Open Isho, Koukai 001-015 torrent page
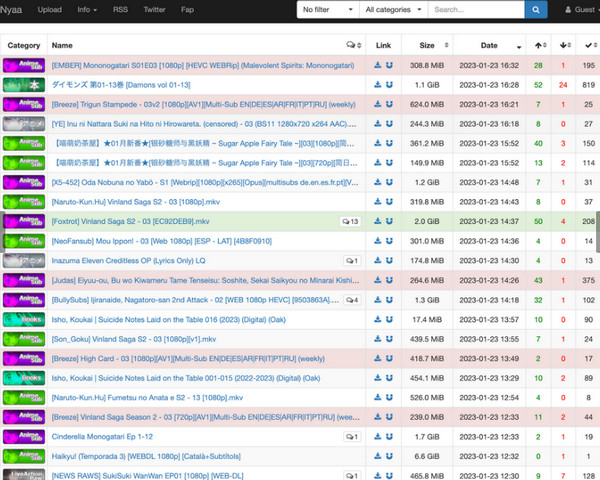 tap(186, 378)
